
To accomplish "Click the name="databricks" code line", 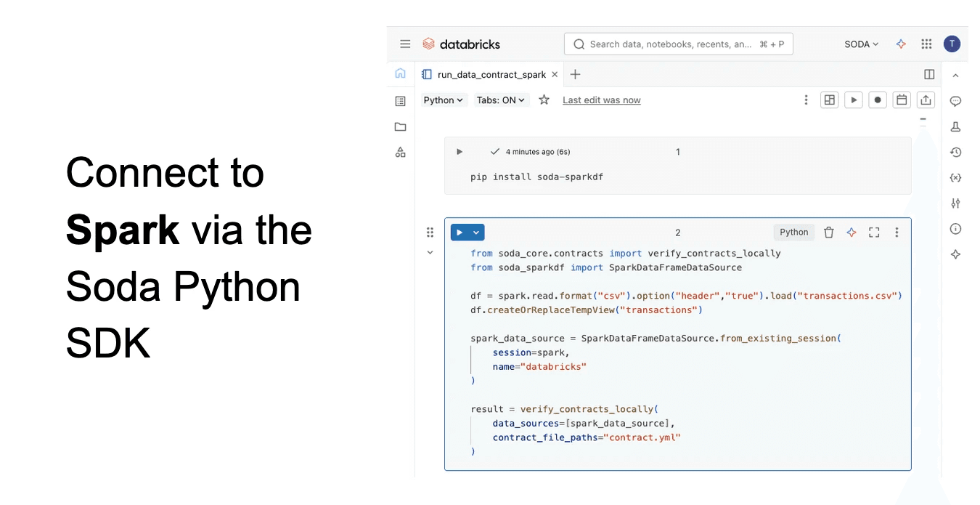I will click(x=539, y=367).
